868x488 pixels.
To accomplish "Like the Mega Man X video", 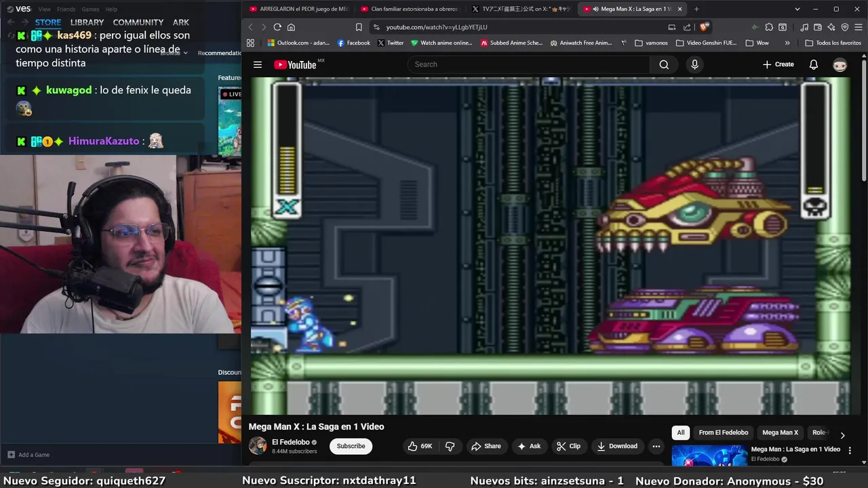I will click(420, 446).
